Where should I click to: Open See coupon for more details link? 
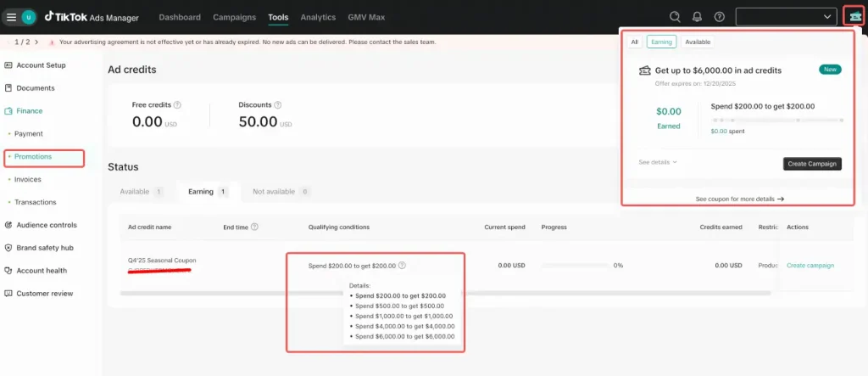pyautogui.click(x=739, y=199)
